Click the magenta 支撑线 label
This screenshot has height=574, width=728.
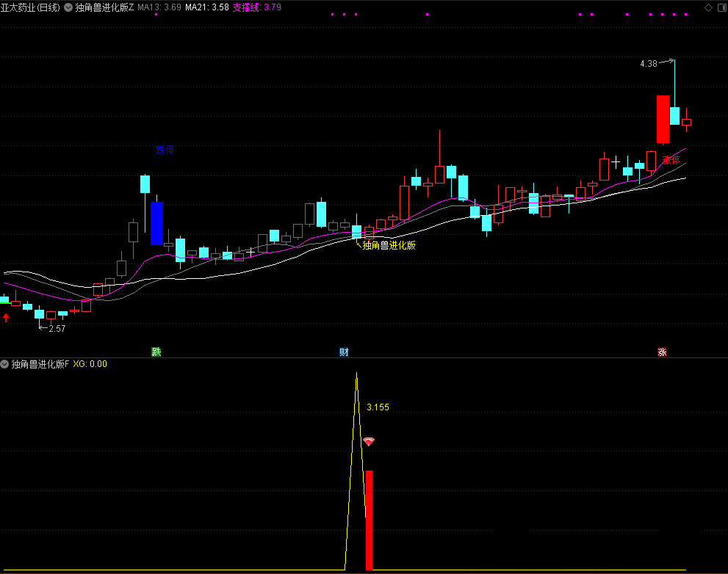256,7
